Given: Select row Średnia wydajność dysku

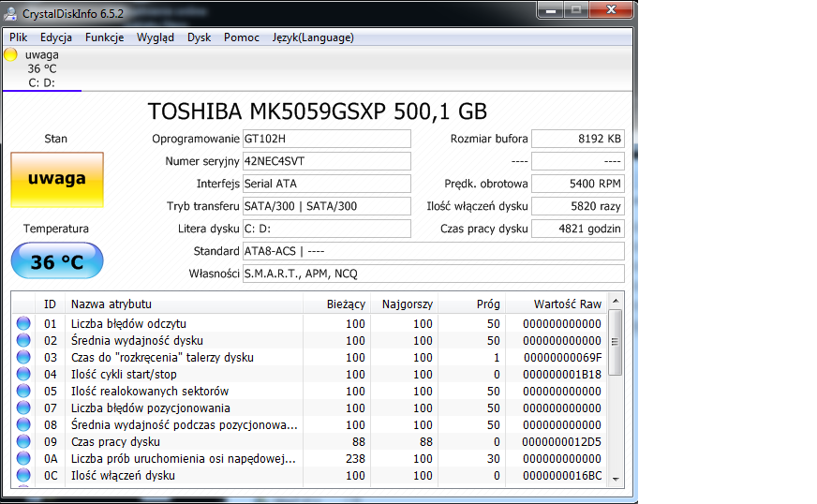Looking at the screenshot, I should [x=309, y=340].
